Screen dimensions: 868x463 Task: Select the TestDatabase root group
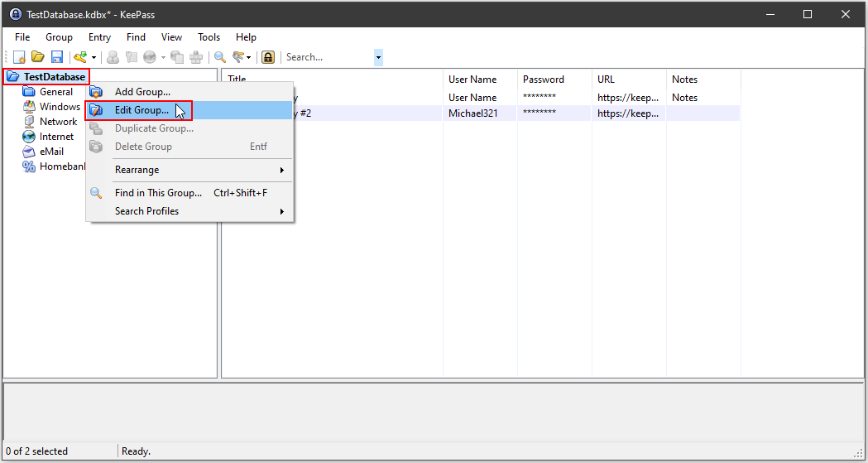pyautogui.click(x=55, y=77)
